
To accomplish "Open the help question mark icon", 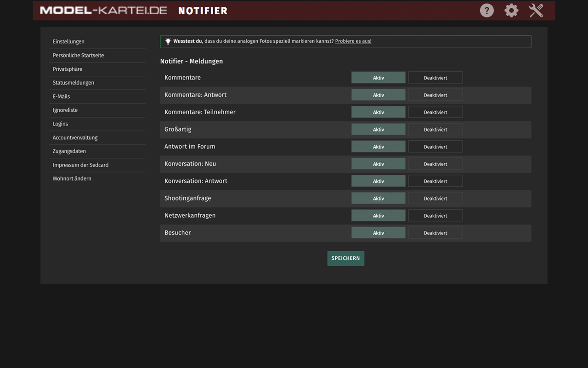I will [x=487, y=11].
